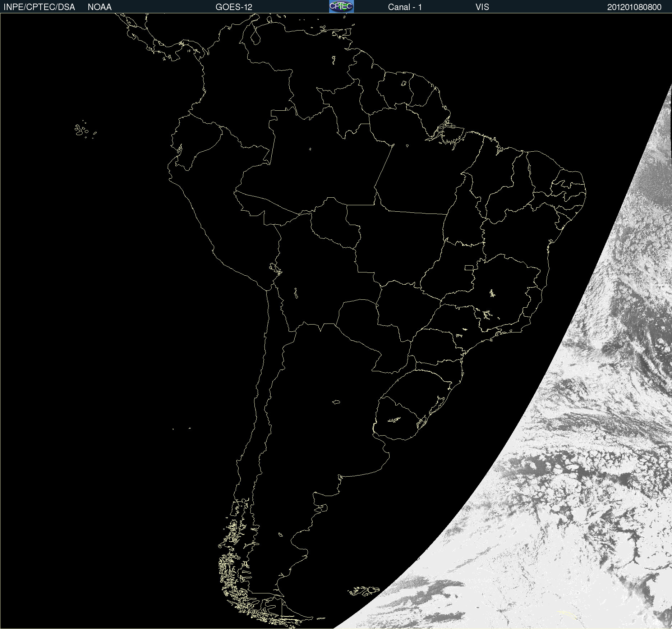Screen dimensions: 672x629
Task: Click the 201201080800 timestamp
Action: [x=634, y=7]
